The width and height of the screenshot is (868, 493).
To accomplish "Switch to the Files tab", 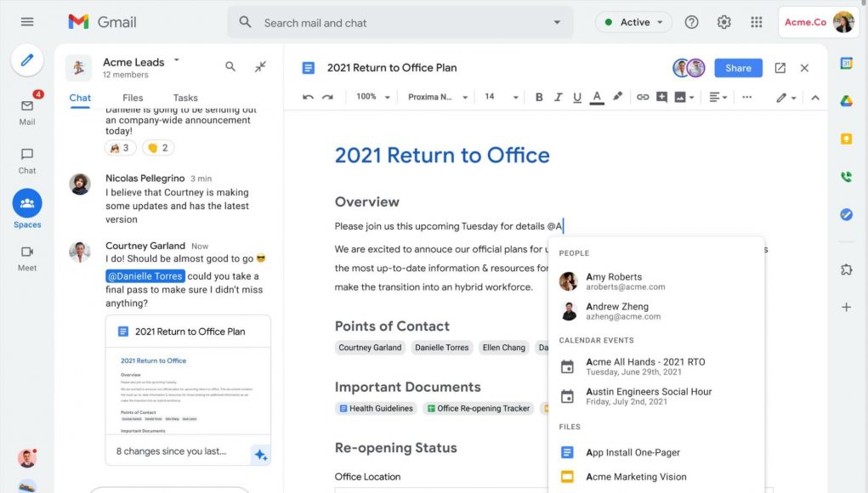I will click(x=133, y=98).
